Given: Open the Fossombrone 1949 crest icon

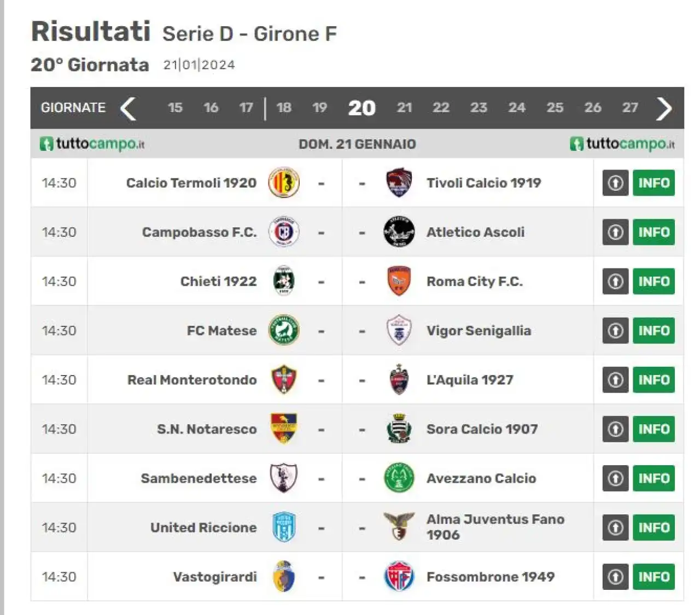Looking at the screenshot, I should [399, 577].
